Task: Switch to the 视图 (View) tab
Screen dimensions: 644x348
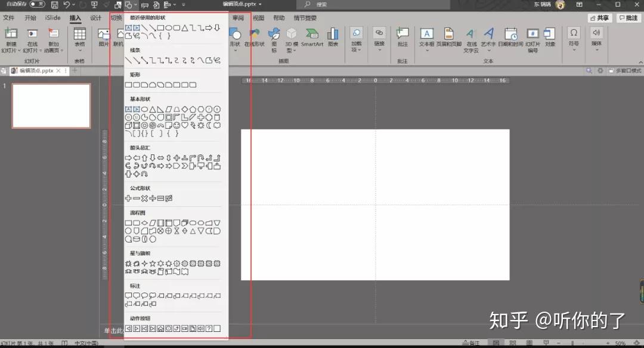Action: [x=258, y=18]
